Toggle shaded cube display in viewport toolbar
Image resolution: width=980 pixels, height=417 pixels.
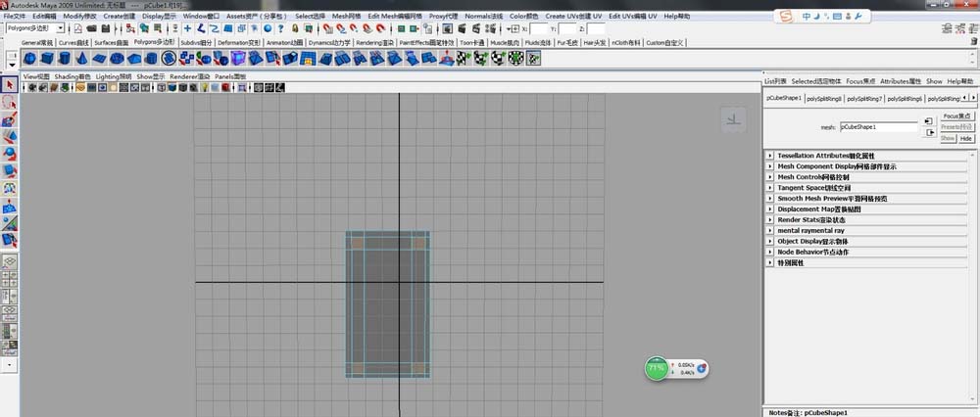[x=171, y=88]
